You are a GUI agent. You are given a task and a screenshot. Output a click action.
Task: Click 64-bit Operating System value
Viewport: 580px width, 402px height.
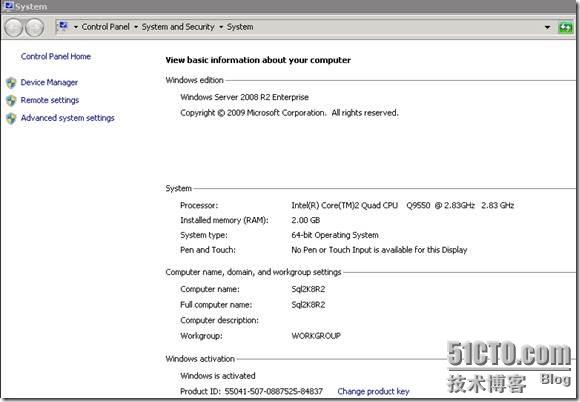tap(335, 235)
